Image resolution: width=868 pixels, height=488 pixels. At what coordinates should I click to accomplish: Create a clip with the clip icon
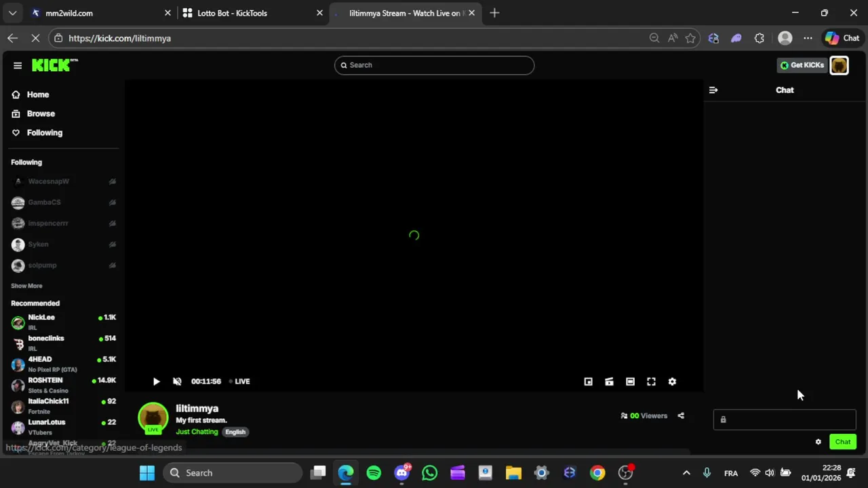point(609,382)
